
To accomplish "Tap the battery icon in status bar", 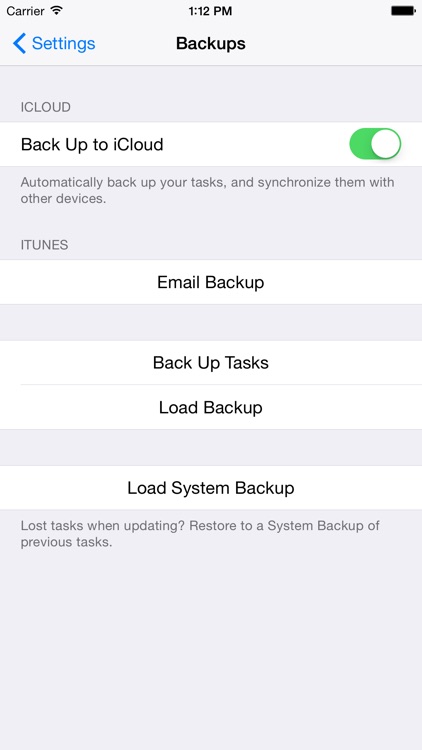I will click(x=403, y=11).
